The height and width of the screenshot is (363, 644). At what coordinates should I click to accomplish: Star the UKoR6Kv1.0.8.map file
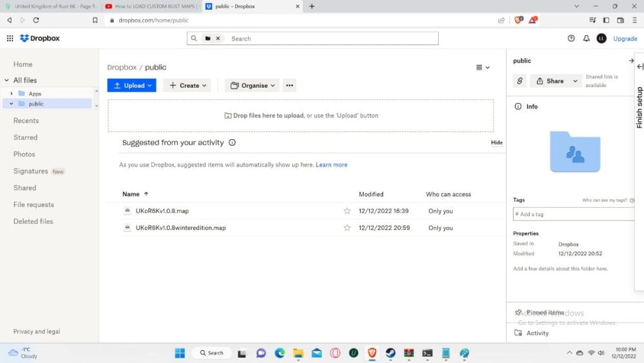tap(347, 211)
